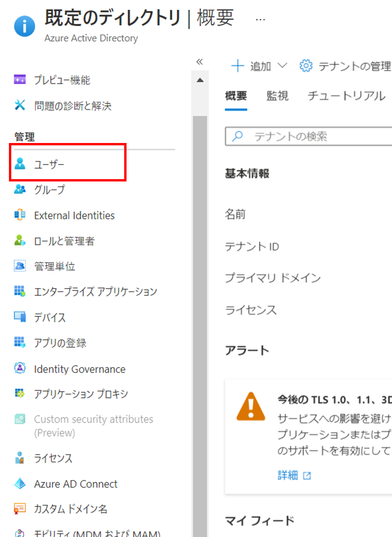Click the plus icon next to 追加
392x537 pixels.
(238, 66)
